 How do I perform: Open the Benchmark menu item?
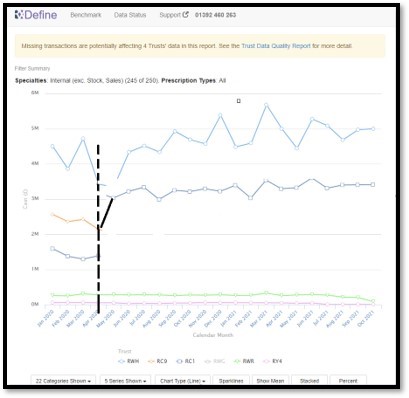point(86,15)
